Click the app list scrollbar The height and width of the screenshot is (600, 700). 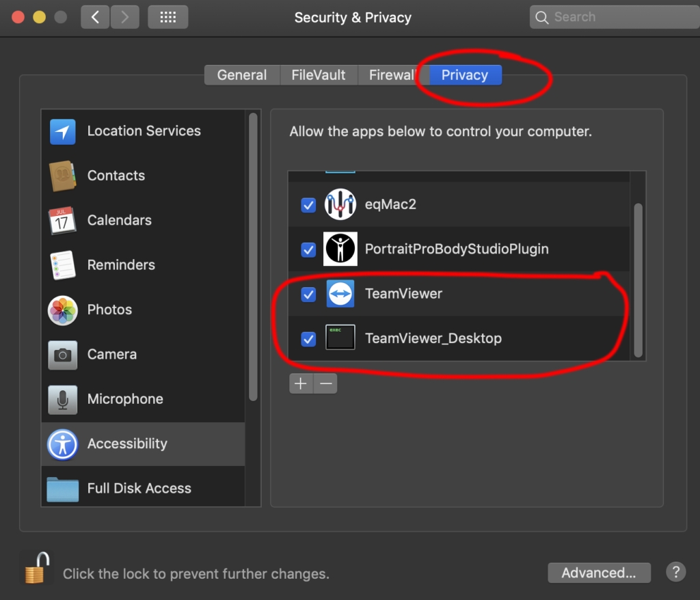pos(638,280)
